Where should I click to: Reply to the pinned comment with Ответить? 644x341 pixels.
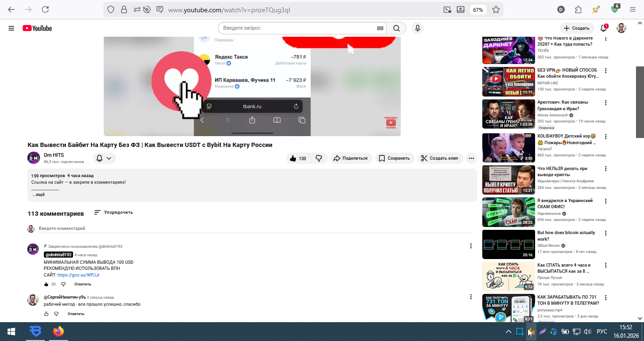click(83, 284)
